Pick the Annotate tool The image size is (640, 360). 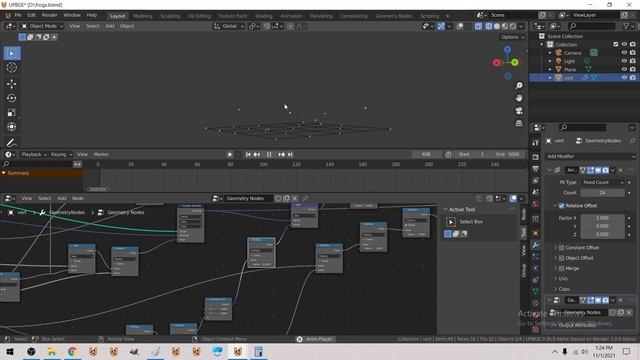point(11,142)
